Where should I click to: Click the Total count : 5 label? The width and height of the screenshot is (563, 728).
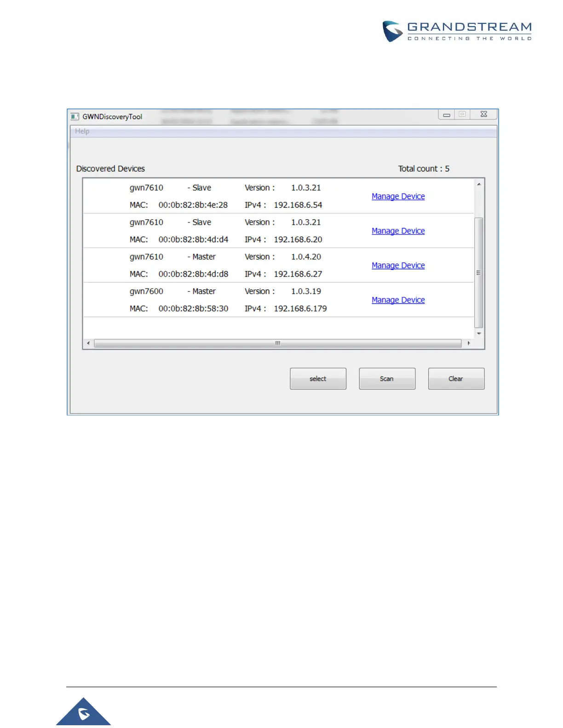tap(424, 169)
